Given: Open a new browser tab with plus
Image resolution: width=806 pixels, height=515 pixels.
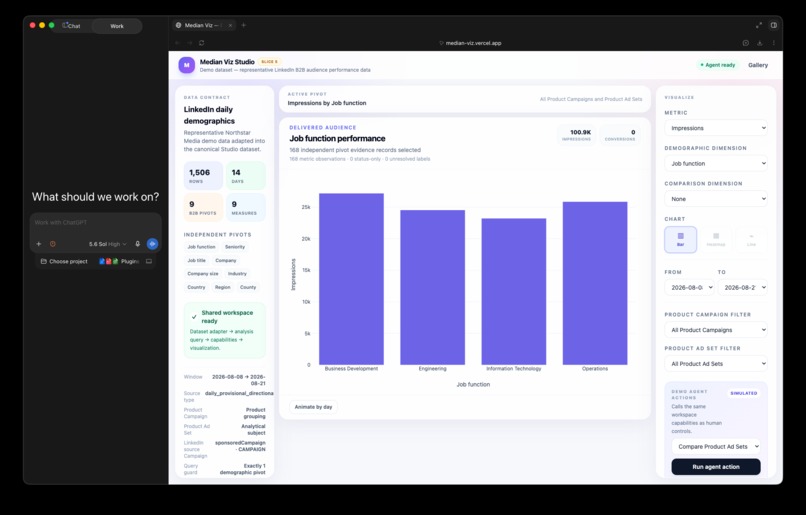Looking at the screenshot, I should 244,25.
